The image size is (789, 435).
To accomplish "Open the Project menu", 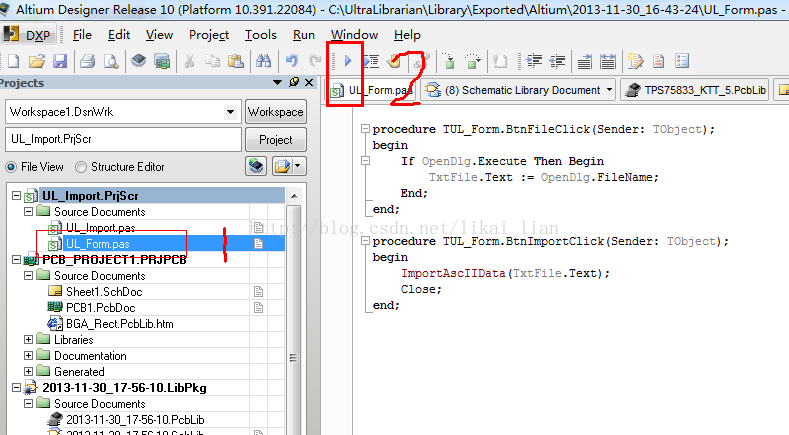I will (209, 35).
